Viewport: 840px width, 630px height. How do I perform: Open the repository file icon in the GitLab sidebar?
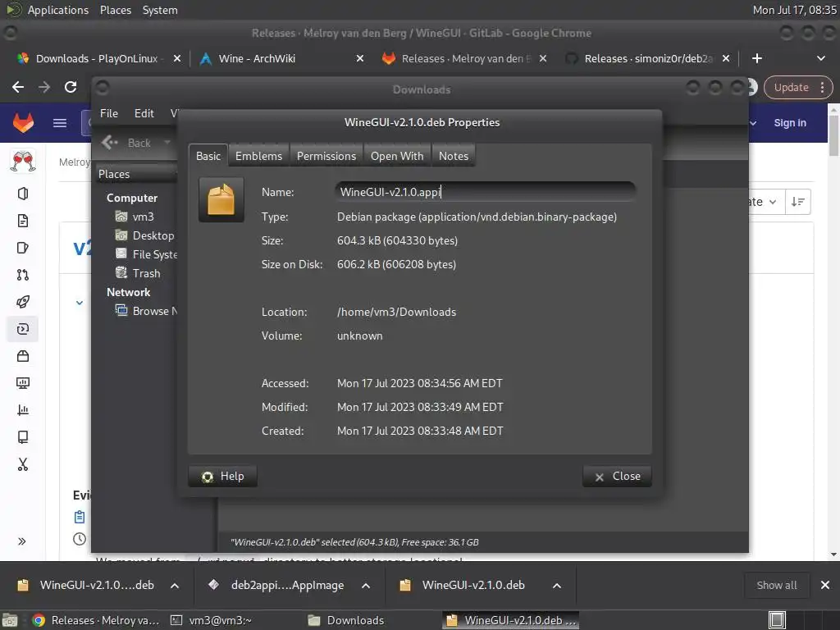(x=22, y=221)
